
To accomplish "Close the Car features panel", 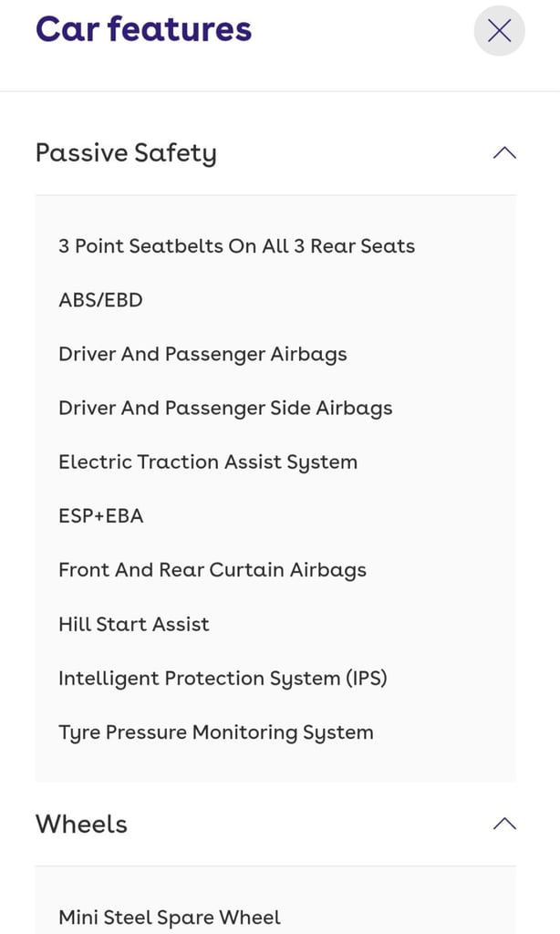I will (499, 31).
